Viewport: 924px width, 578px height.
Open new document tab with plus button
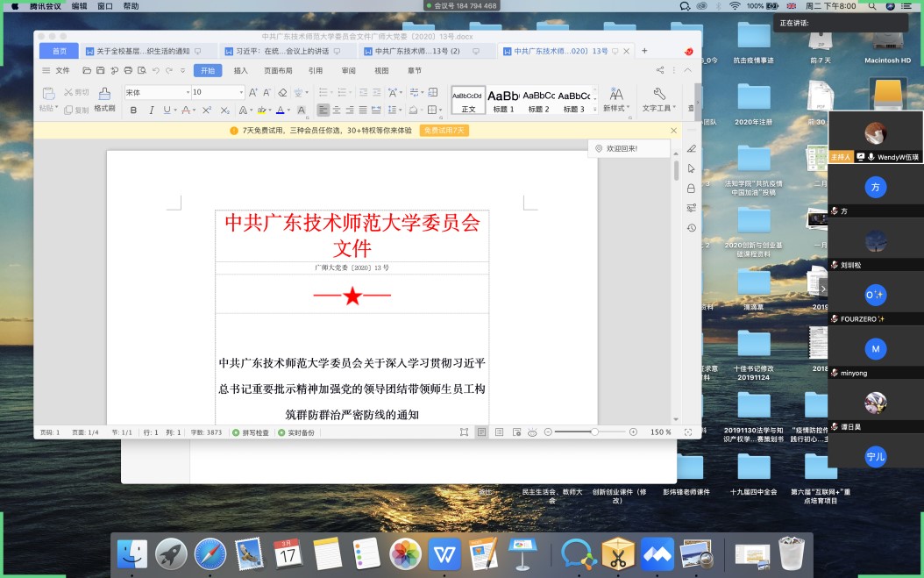coord(644,51)
